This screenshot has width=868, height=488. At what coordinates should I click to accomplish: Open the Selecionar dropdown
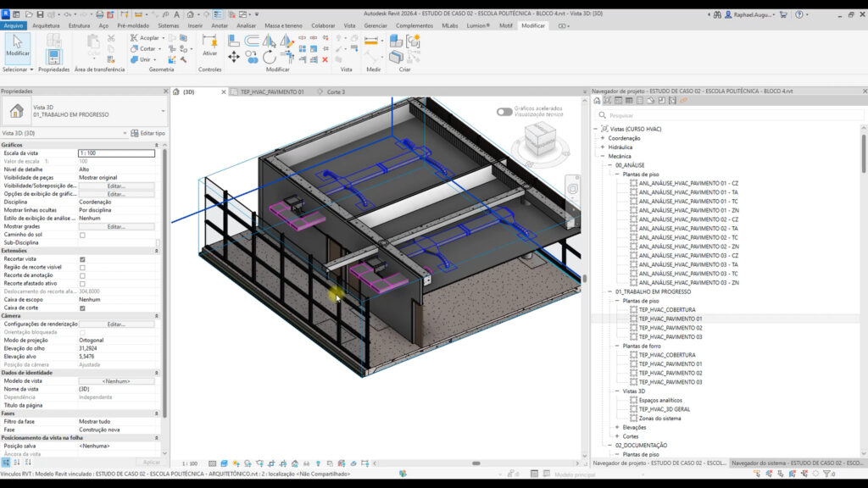(x=18, y=69)
